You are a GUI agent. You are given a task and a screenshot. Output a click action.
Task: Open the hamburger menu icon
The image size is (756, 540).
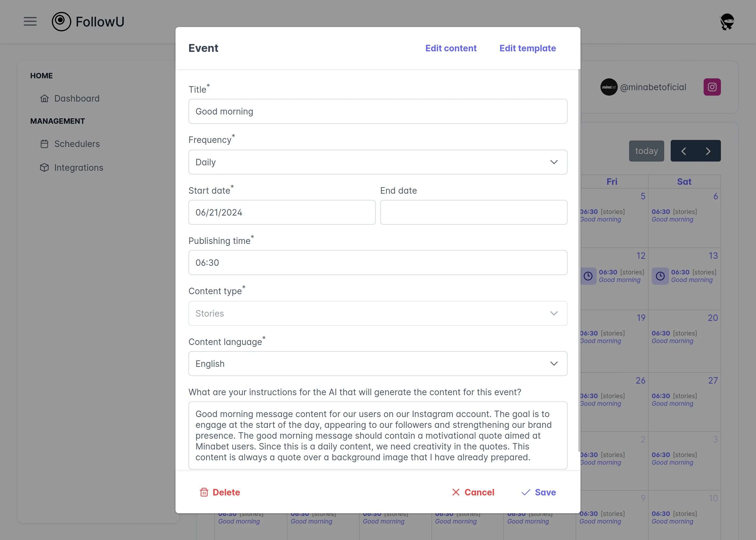pos(30,22)
